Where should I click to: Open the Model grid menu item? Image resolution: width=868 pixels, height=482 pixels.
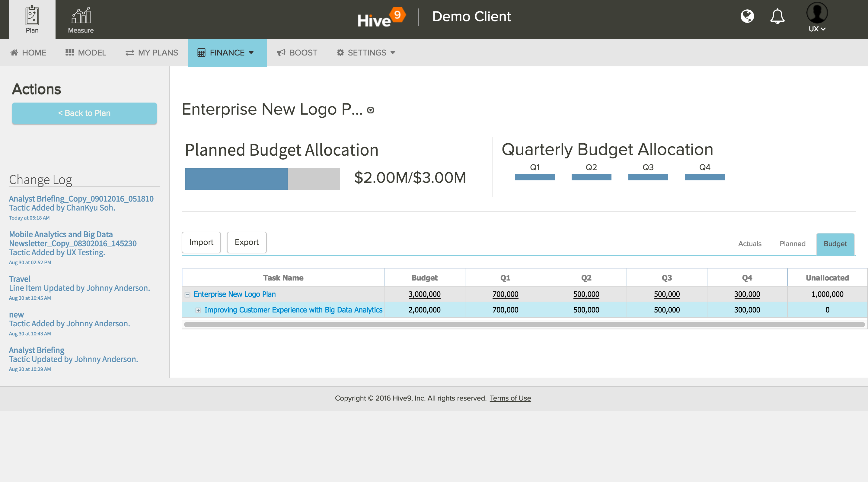pyautogui.click(x=86, y=52)
